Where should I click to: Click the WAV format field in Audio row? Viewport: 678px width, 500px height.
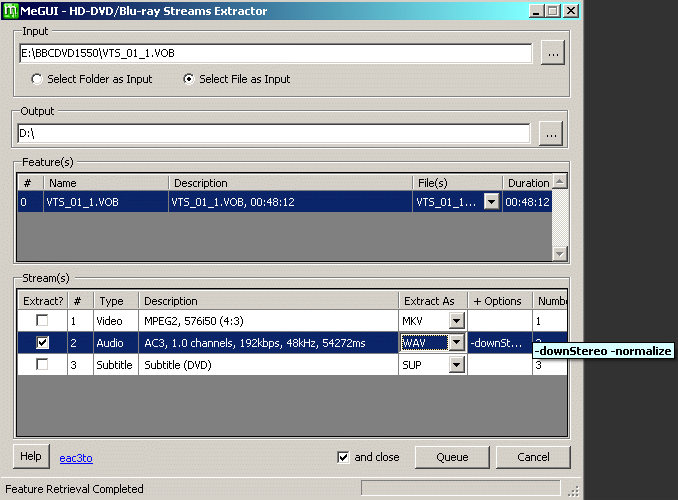(425, 343)
